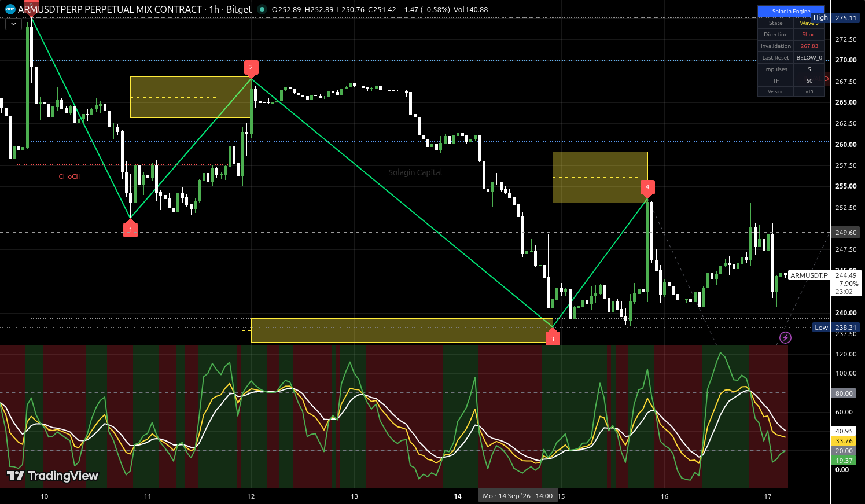Image resolution: width=865 pixels, height=504 pixels.
Task: Click the 80.00 overbought level label
Action: (x=844, y=393)
